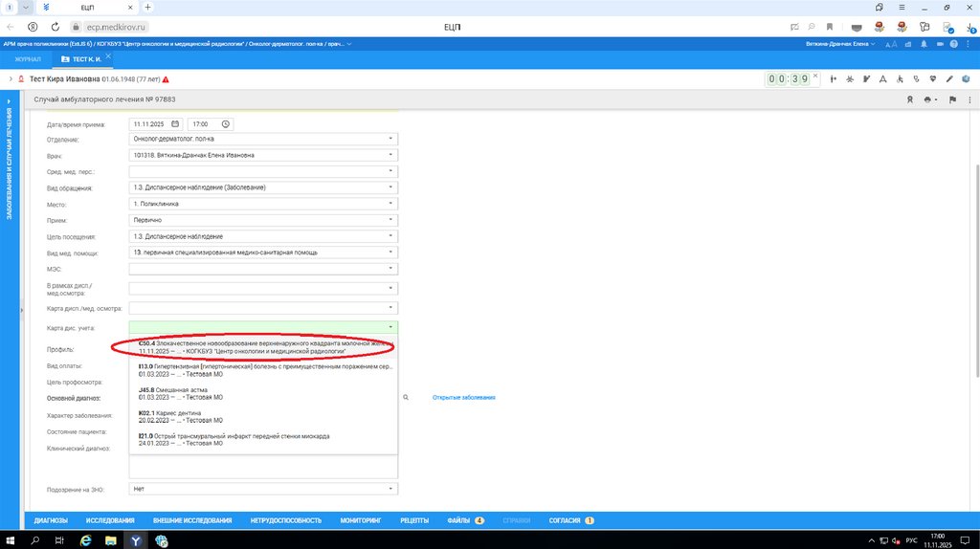Viewport: 980px width, 549px height.
Task: Click the browser address bar ecp.medkirov.ru
Action: point(116,27)
